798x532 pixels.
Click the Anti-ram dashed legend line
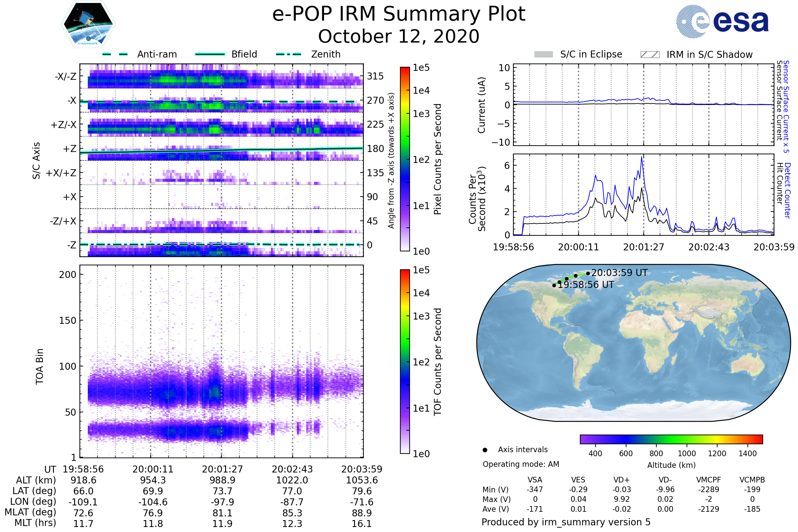[115, 54]
